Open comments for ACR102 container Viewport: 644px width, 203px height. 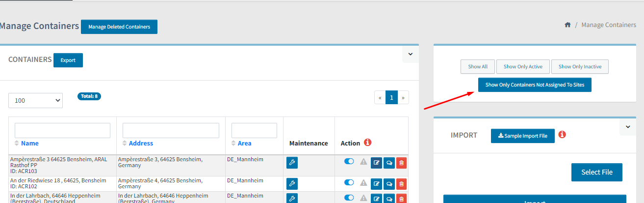point(389,184)
